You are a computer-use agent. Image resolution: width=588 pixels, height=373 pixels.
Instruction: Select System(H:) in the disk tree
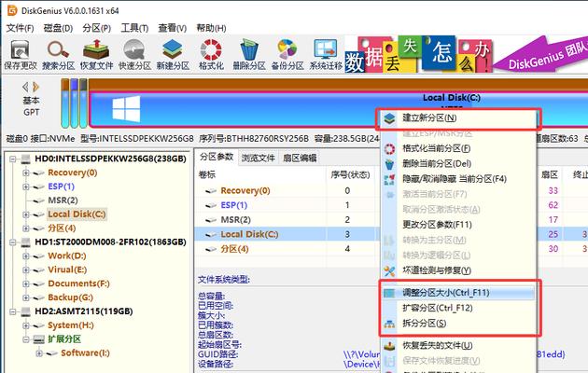71,325
